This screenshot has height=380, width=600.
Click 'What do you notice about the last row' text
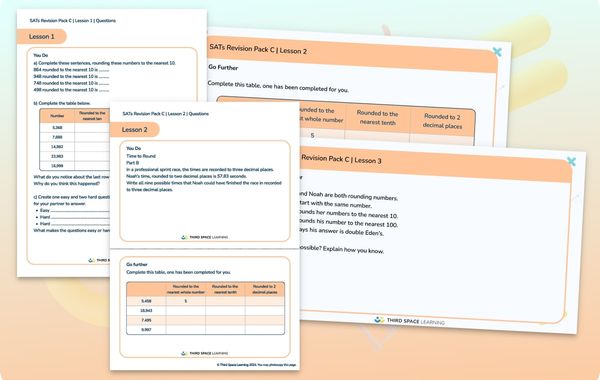click(x=72, y=177)
